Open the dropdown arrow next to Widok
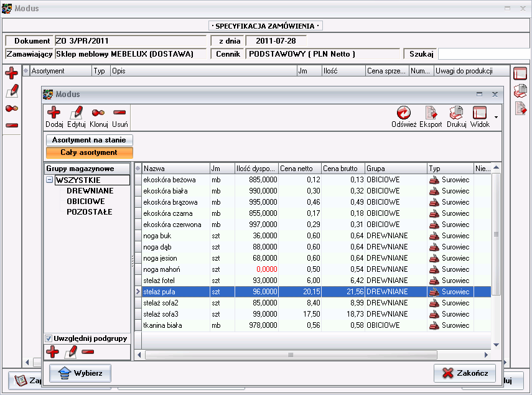532x395 pixels. [496, 117]
